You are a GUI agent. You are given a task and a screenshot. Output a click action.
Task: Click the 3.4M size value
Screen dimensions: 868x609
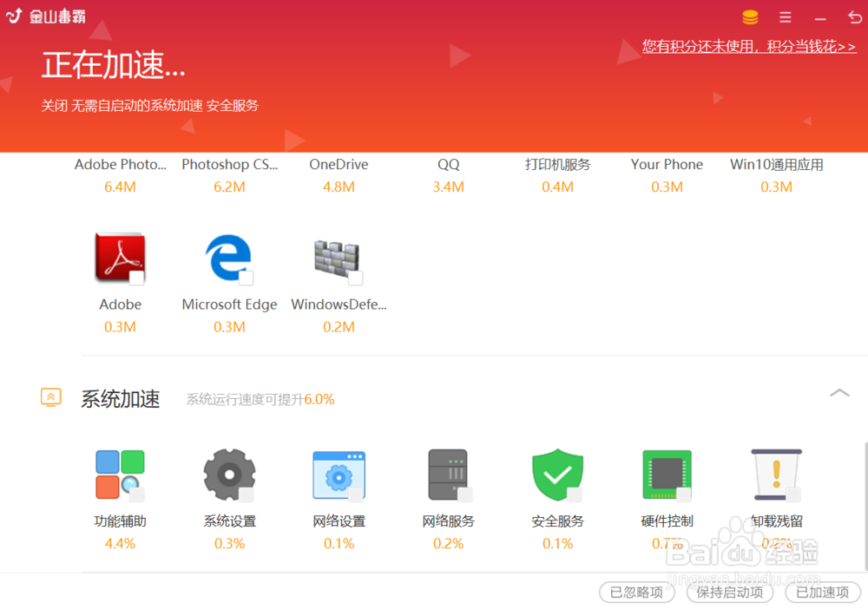click(449, 187)
